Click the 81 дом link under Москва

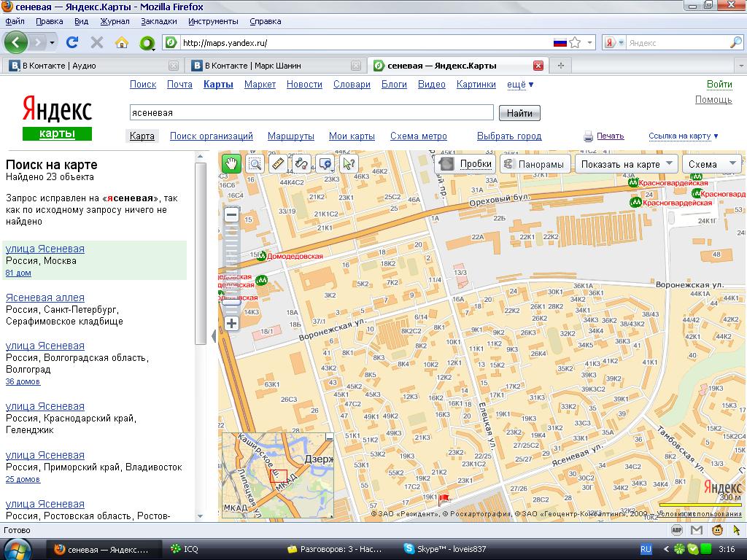point(18,273)
